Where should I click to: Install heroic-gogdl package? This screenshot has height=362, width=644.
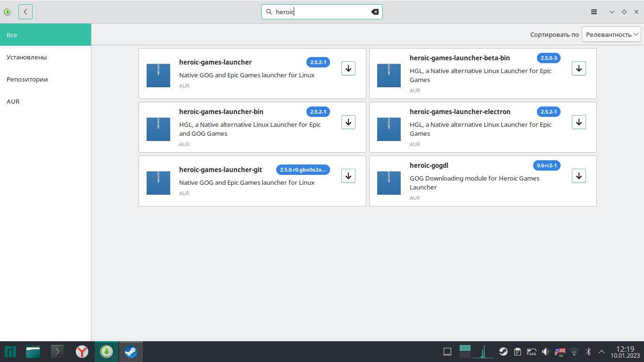pyautogui.click(x=579, y=176)
